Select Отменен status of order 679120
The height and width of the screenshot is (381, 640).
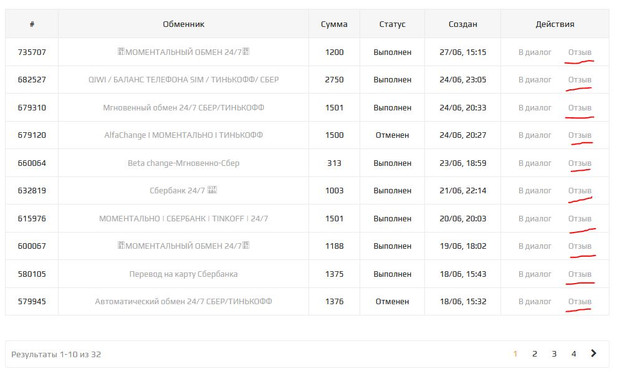pyautogui.click(x=392, y=135)
